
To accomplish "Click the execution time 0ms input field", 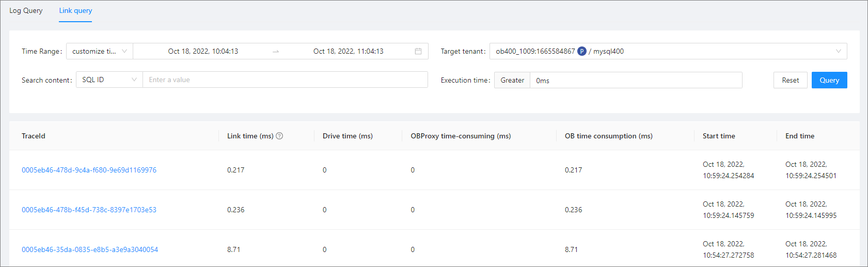I will [x=635, y=80].
